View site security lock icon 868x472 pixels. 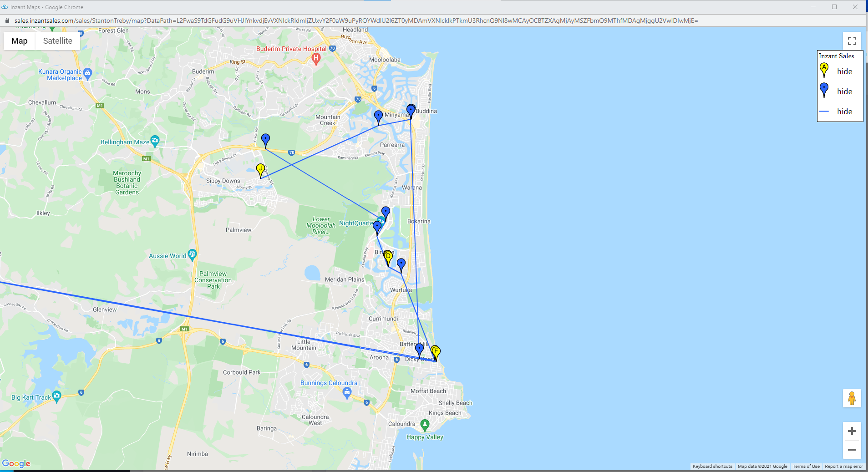[x=7, y=20]
